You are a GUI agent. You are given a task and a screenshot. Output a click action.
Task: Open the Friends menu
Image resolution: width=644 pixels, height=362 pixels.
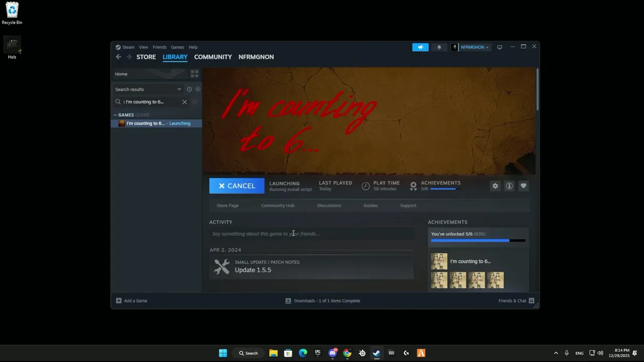pyautogui.click(x=159, y=47)
